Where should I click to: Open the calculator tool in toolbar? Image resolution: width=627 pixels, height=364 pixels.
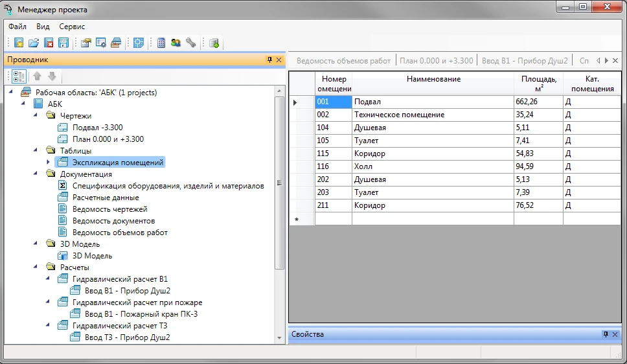tap(161, 43)
